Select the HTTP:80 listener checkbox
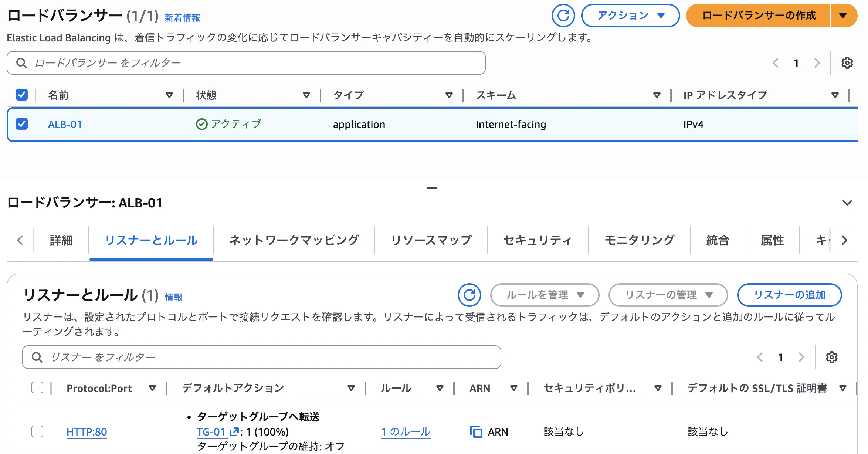868x454 pixels. (37, 431)
